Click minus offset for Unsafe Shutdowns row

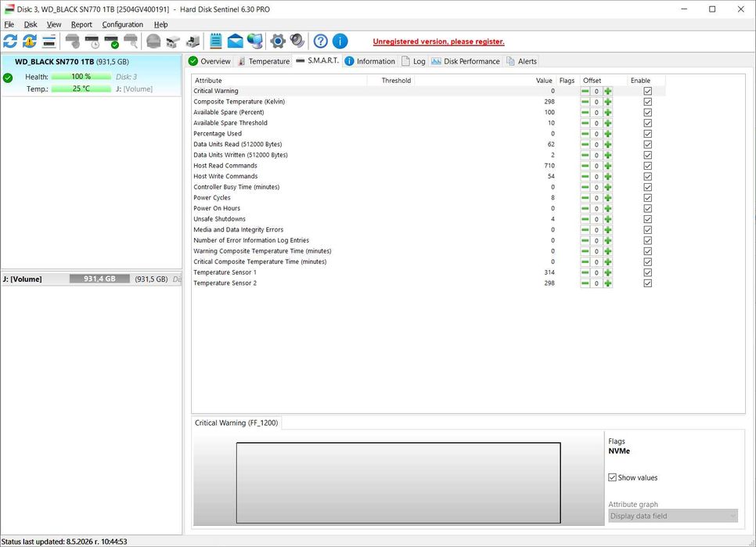tap(585, 219)
